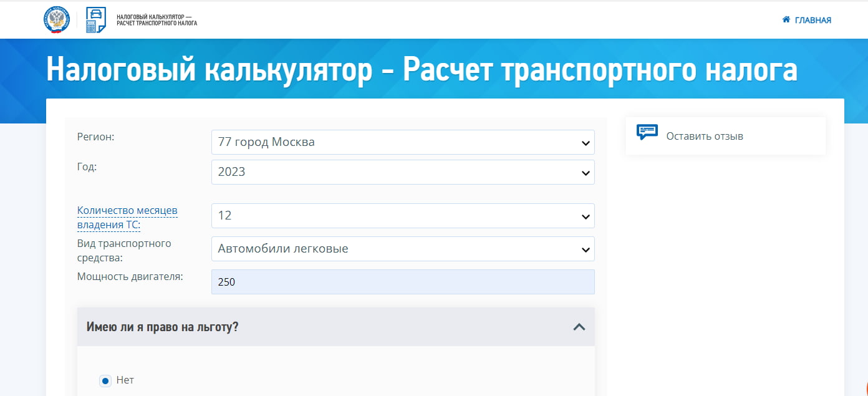
Task: Click the car-and-calculator service icon
Action: [x=94, y=19]
